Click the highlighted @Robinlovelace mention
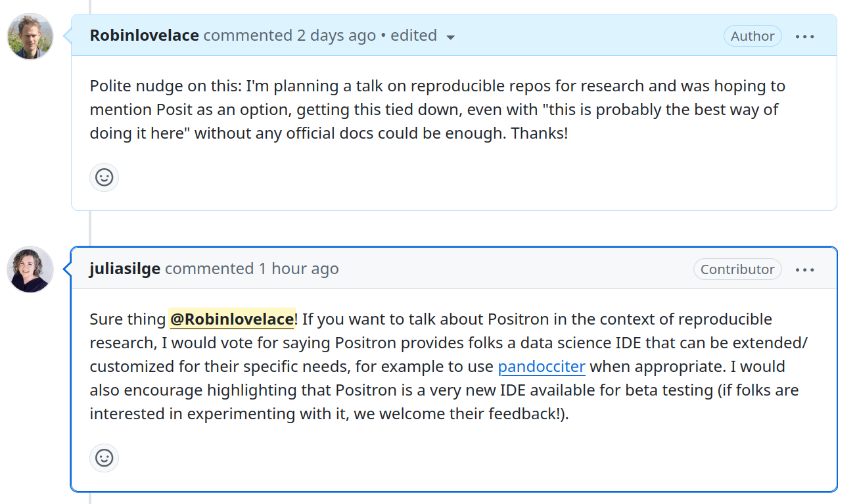The height and width of the screenshot is (504, 857). tap(231, 319)
